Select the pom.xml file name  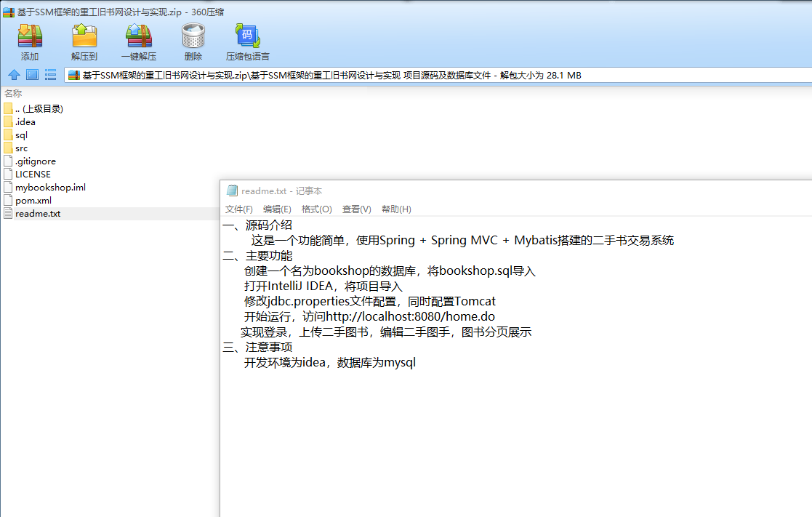pos(33,200)
